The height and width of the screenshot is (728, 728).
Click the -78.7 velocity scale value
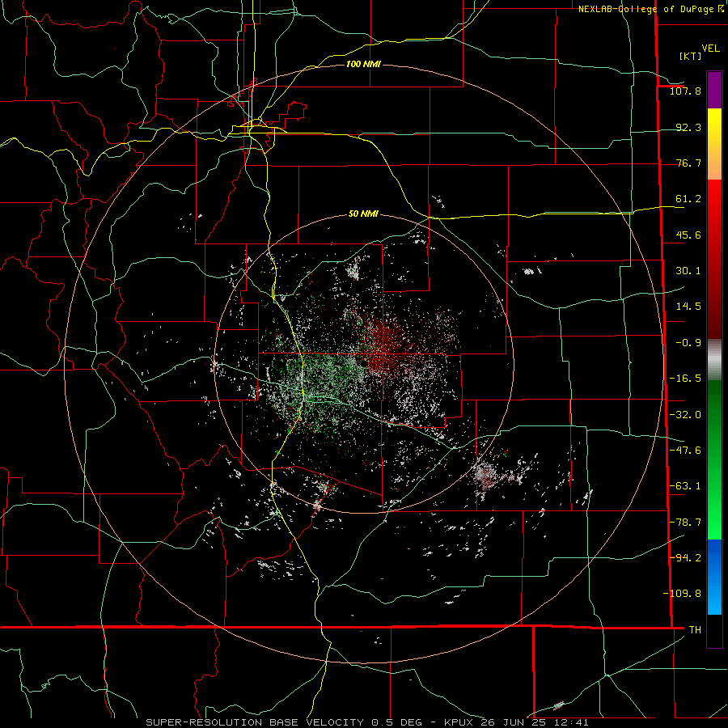tap(685, 523)
